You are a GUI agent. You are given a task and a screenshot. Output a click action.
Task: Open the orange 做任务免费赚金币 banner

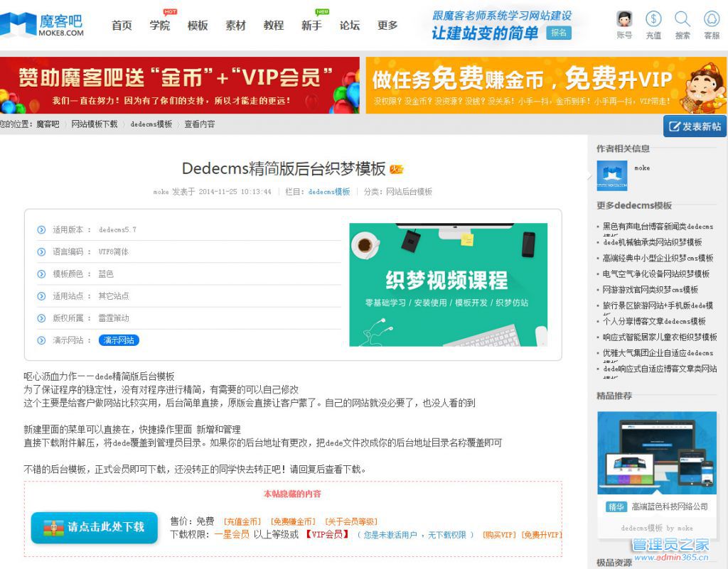pos(546,85)
